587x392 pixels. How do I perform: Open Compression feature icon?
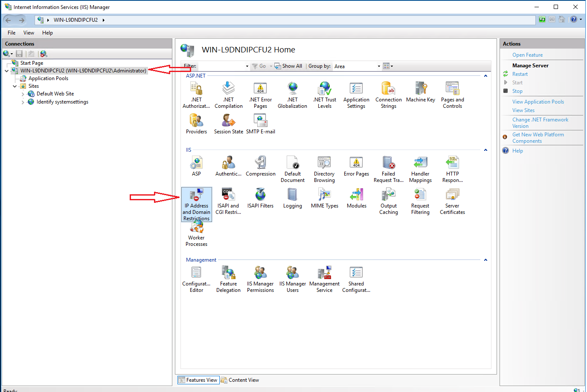click(261, 166)
